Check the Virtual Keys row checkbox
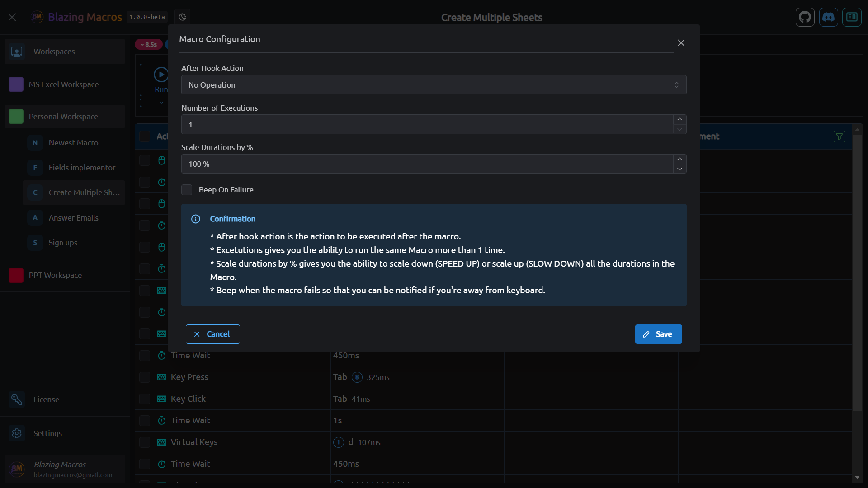Image resolution: width=868 pixels, height=488 pixels. (x=145, y=442)
